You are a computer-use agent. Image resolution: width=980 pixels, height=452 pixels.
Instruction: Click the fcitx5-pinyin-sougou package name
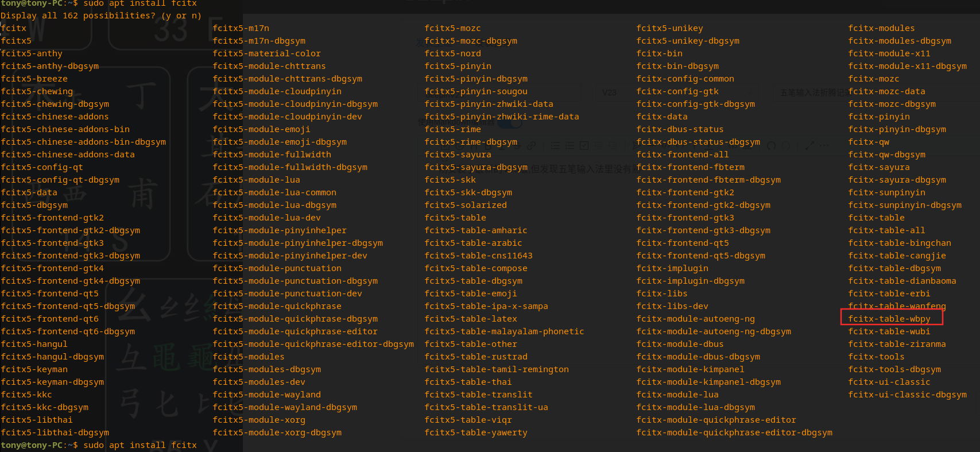pos(475,91)
